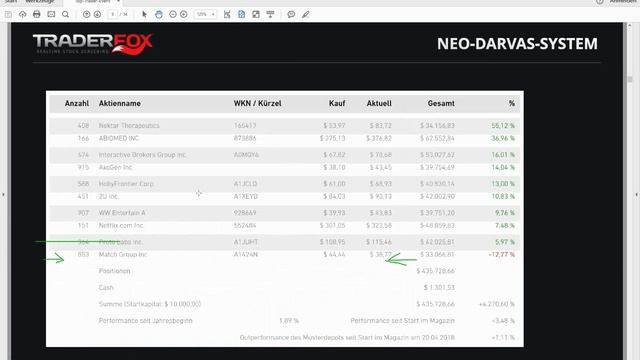Screen dimensions: 640x360
Task: Click the 'WKN / Kürzel' column header
Action: pos(258,103)
